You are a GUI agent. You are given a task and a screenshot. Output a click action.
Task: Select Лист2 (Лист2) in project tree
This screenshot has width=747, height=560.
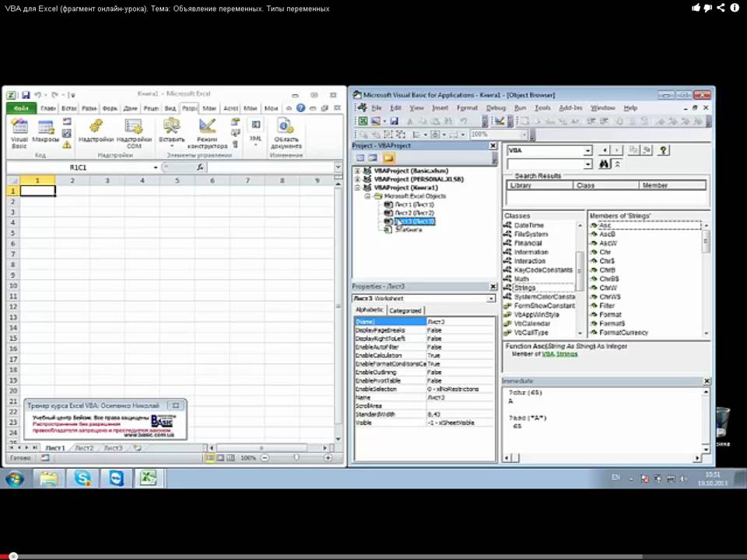[x=414, y=213]
